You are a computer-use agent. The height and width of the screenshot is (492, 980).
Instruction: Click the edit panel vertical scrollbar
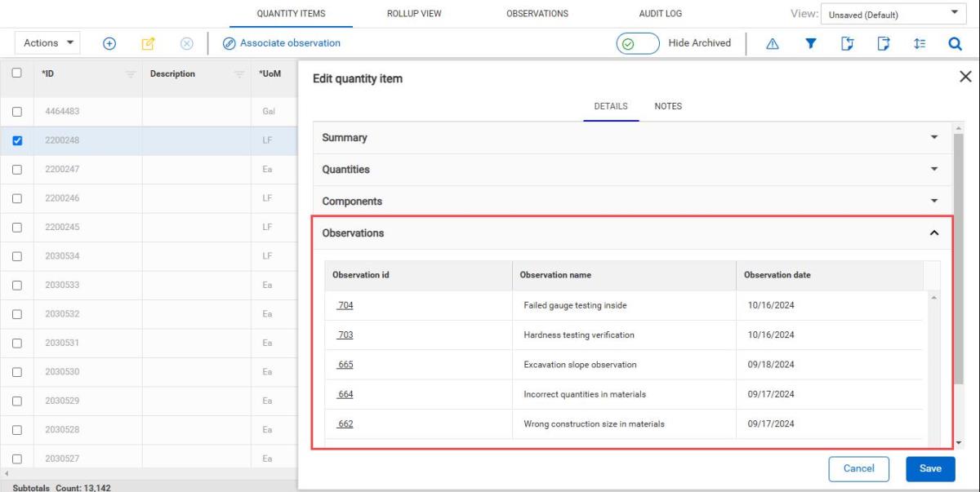[959, 259]
